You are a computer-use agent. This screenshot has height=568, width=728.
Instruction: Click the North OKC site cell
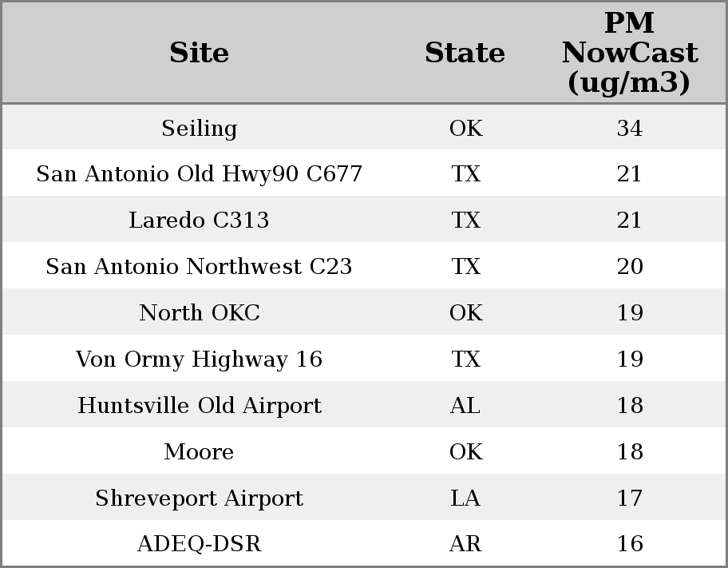(199, 313)
